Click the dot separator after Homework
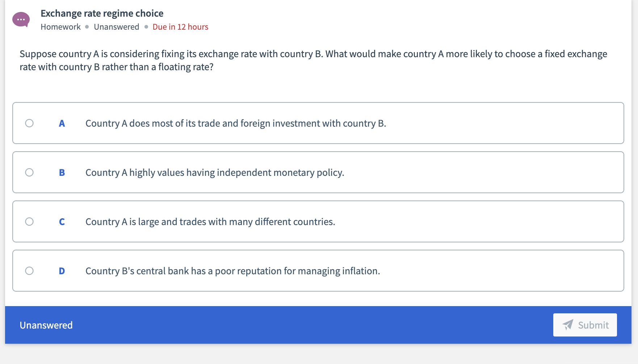 pyautogui.click(x=86, y=27)
